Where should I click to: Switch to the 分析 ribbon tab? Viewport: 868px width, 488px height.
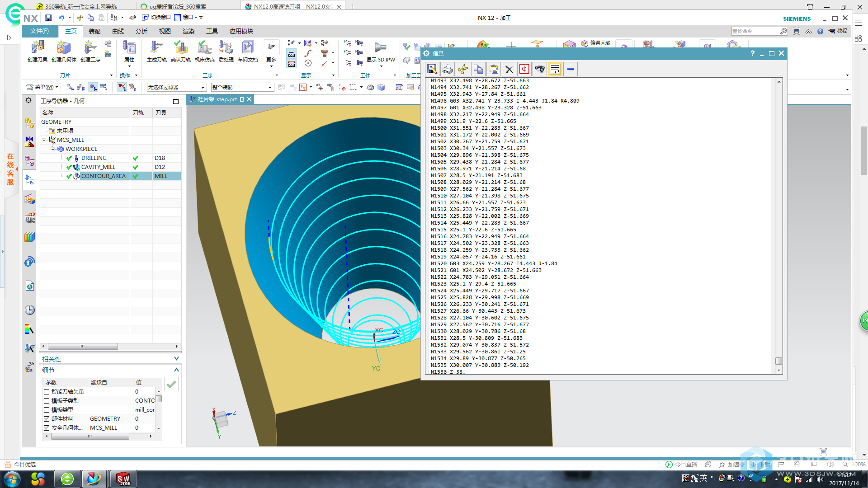(142, 31)
